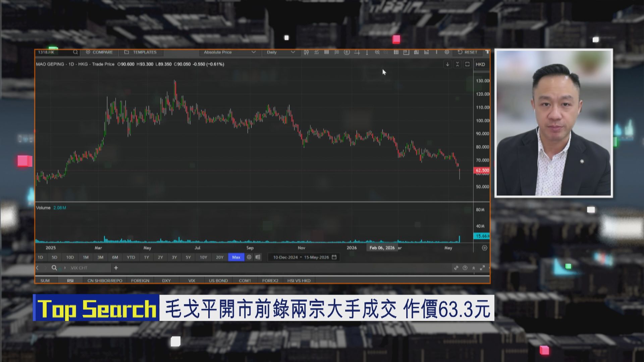
Task: Open the range settings gear beside Max
Action: coord(249,257)
